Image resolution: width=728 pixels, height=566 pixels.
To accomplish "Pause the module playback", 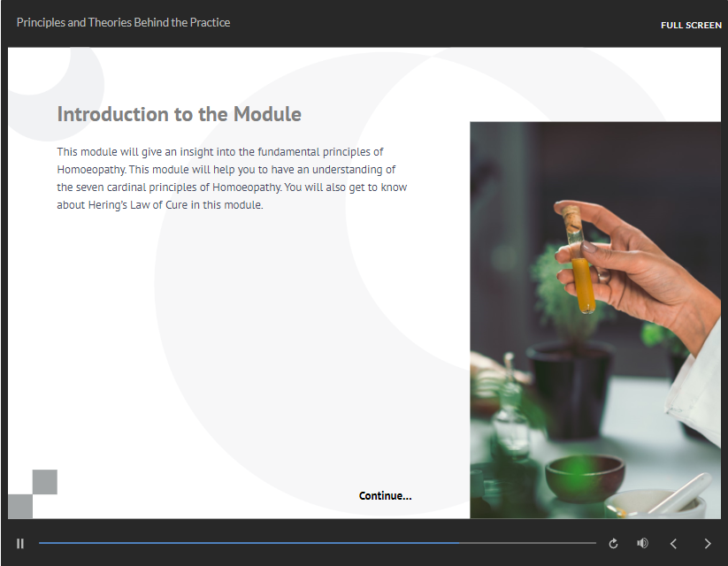I will [20, 543].
